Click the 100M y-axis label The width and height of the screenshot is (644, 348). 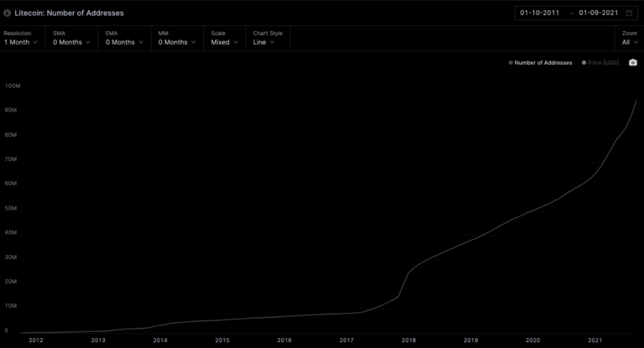click(13, 86)
